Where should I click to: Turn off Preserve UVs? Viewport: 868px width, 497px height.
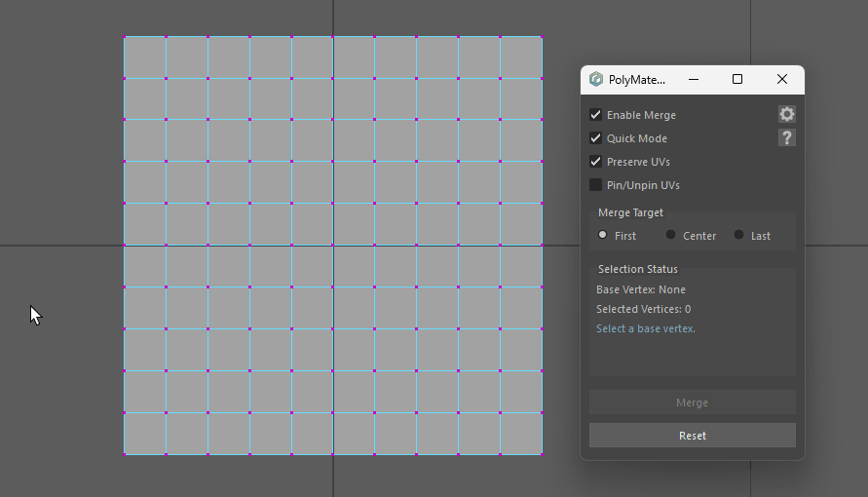pyautogui.click(x=596, y=162)
